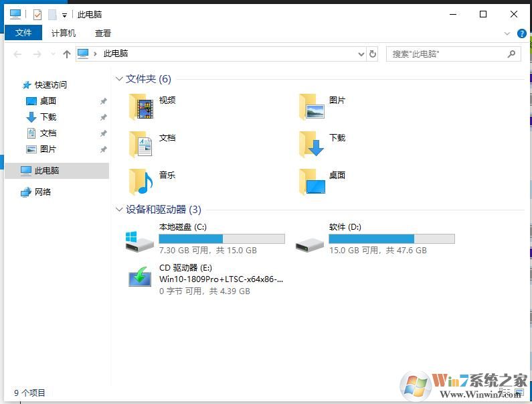
Task: Click the breadcrumb chevron before 此电脑
Action: pyautogui.click(x=95, y=54)
